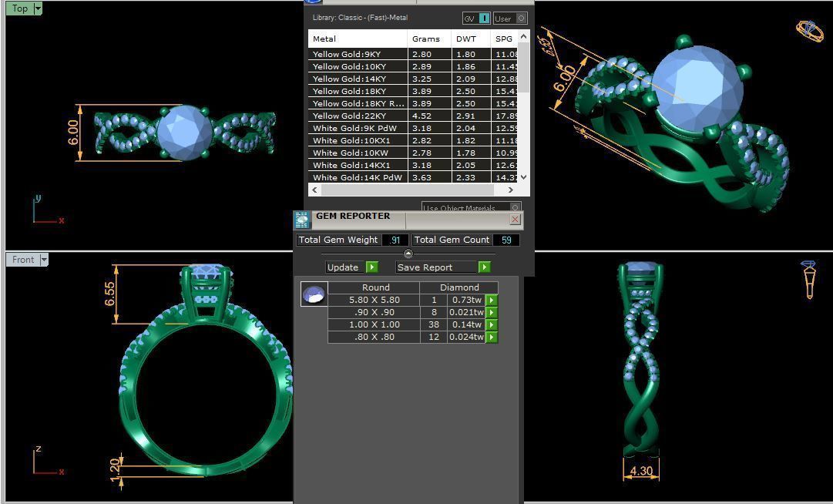Click gem count cell showing 38
Screen dimensions: 833x504
click(434, 324)
